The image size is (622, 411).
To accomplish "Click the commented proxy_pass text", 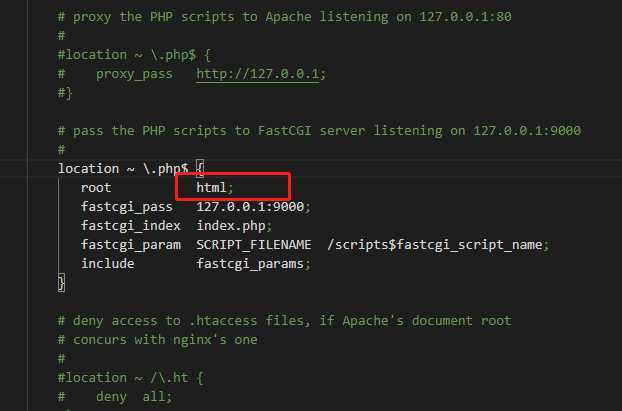I will coord(134,74).
